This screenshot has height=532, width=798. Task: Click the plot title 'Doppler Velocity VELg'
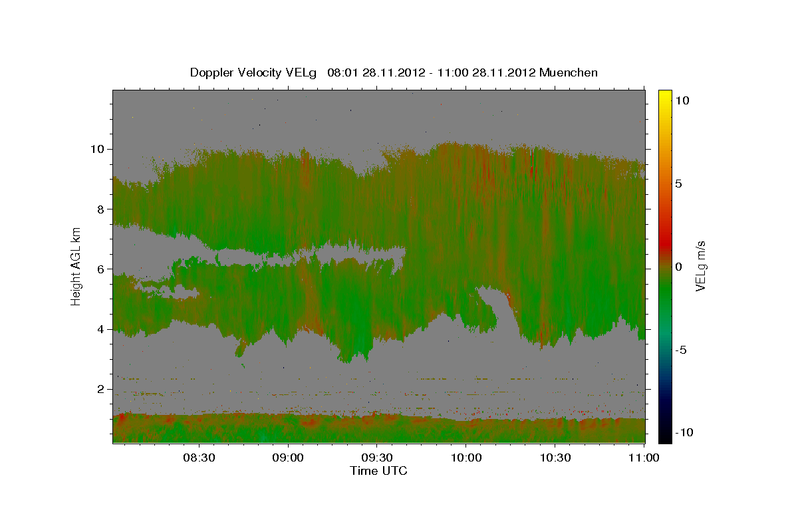254,72
